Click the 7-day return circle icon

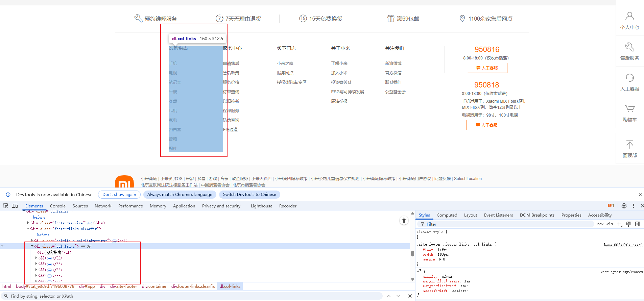219,18
